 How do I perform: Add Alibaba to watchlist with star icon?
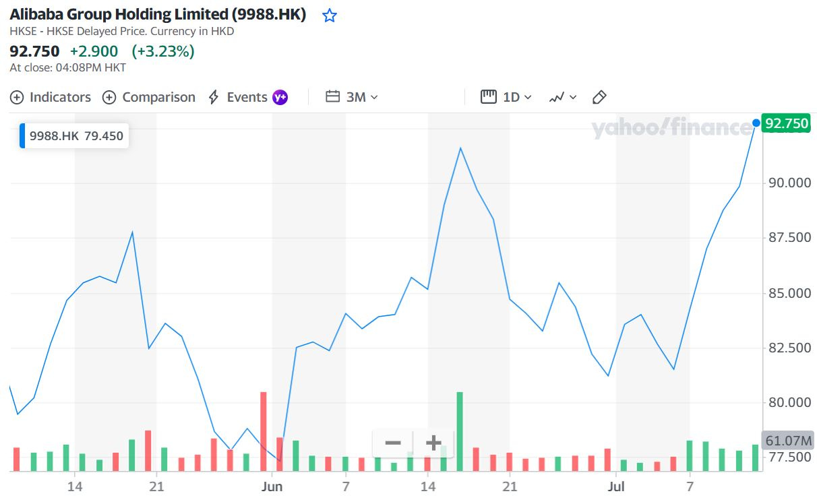click(x=329, y=15)
